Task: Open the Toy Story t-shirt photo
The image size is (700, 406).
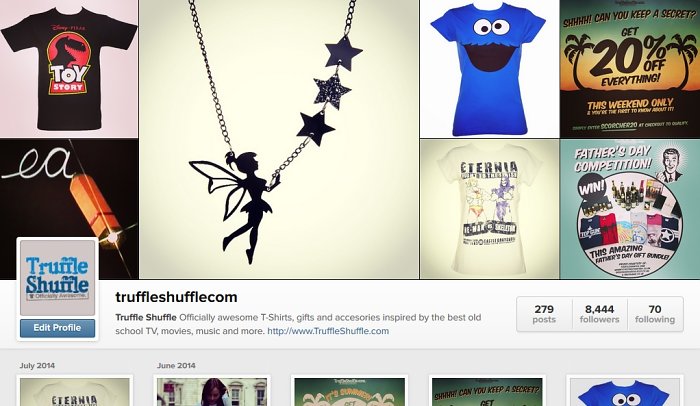Action: pos(69,68)
